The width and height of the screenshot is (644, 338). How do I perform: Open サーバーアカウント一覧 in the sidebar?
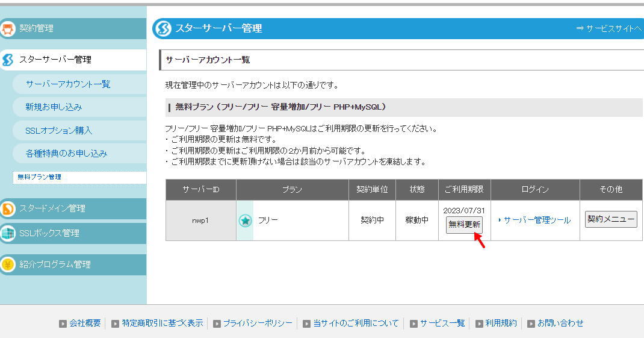click(68, 84)
